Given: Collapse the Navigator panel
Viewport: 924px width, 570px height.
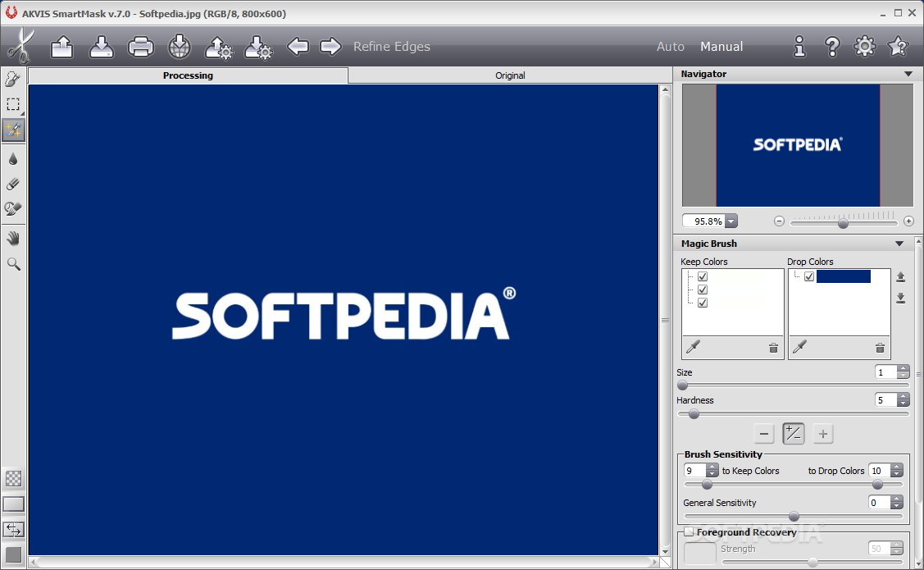Looking at the screenshot, I should point(908,75).
